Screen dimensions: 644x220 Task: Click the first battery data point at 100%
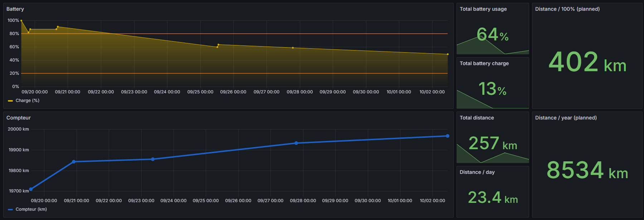click(21, 21)
